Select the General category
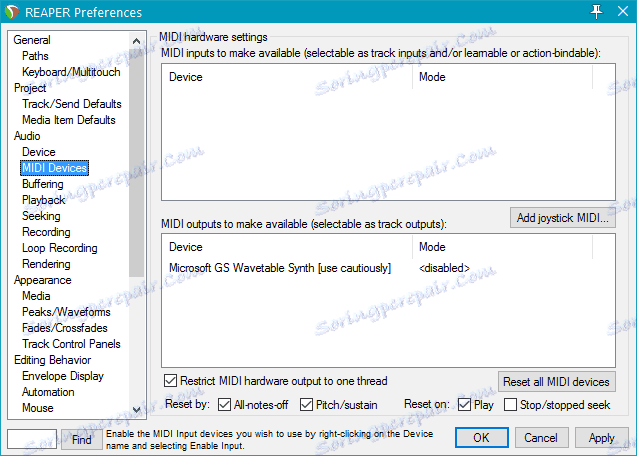The height and width of the screenshot is (456, 637). tap(32, 40)
